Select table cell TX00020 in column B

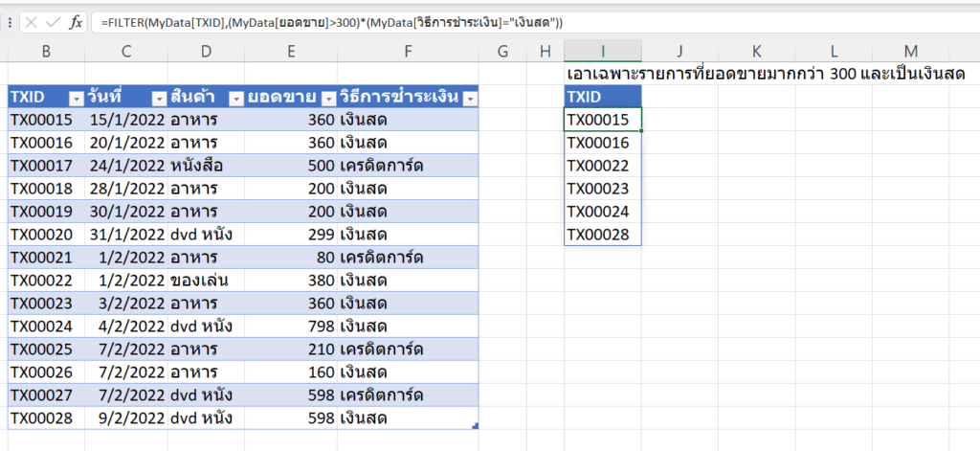tap(46, 235)
